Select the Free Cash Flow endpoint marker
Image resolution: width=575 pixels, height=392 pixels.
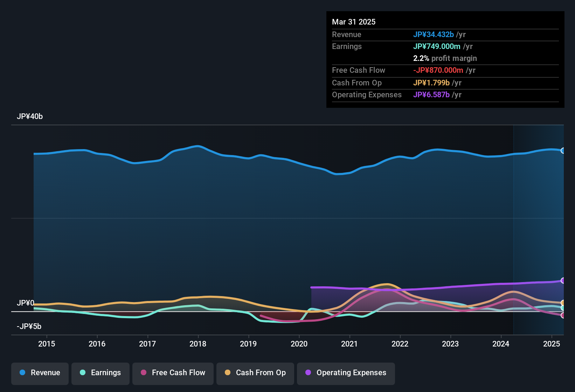[x=563, y=315]
